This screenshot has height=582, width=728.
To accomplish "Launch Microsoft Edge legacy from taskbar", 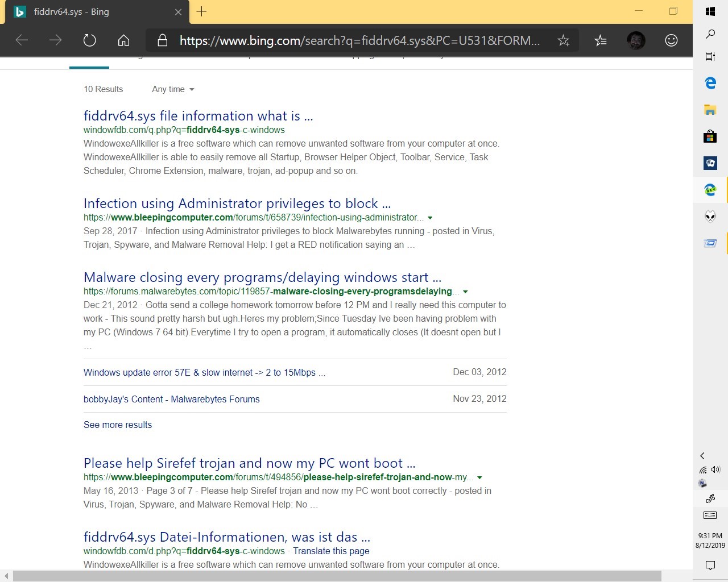I will pos(710,83).
